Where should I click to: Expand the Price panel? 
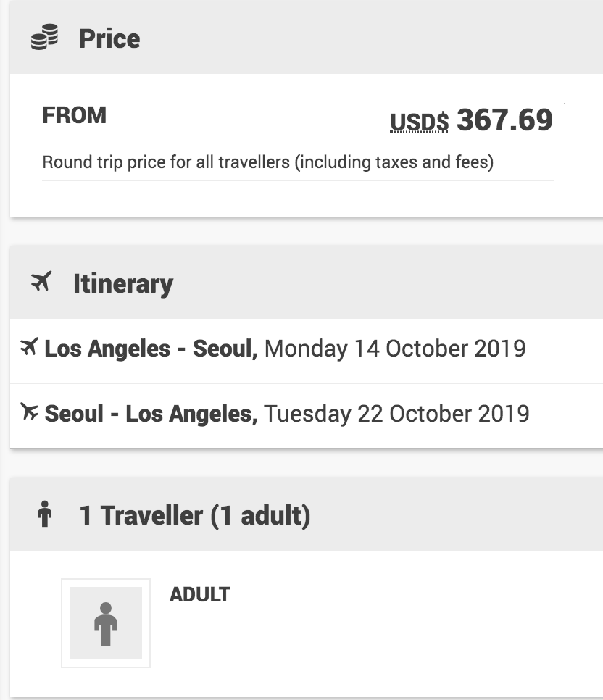coord(301,38)
